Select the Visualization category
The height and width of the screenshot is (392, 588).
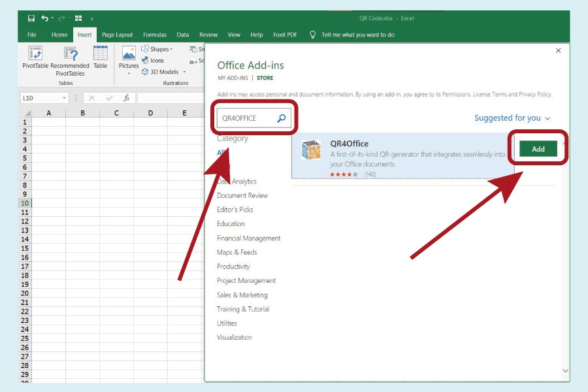[x=235, y=337]
